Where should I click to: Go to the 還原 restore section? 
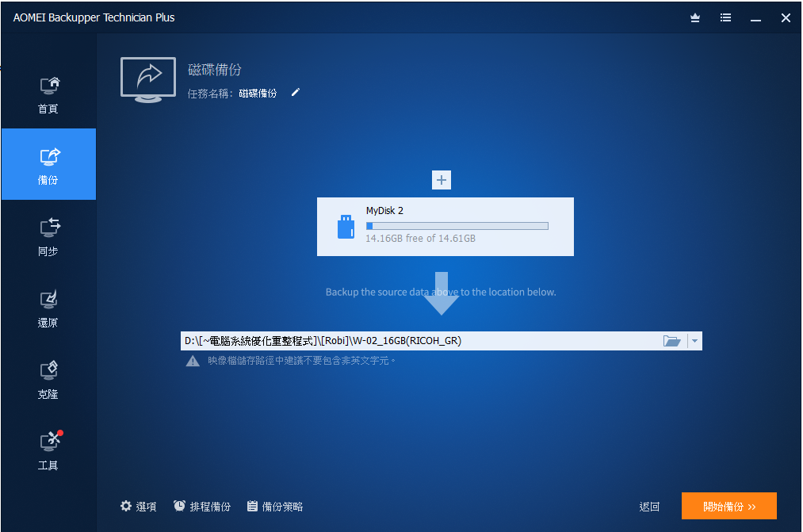click(x=48, y=308)
